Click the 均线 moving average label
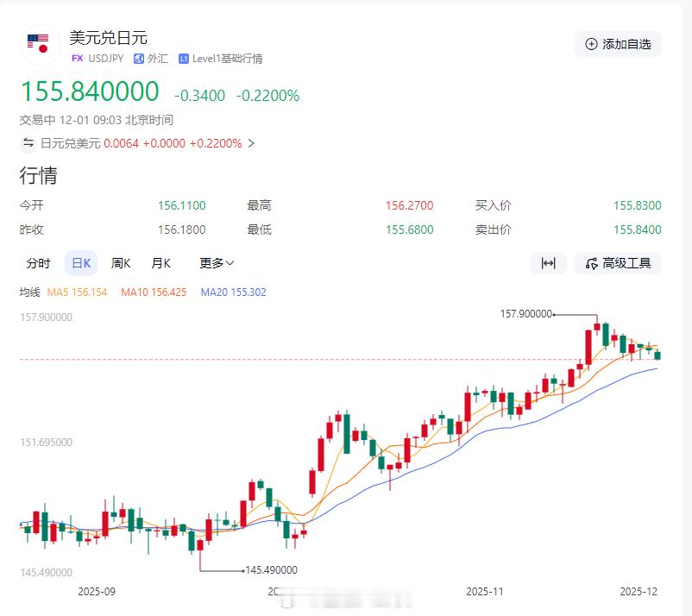The image size is (692, 616). 29,292
